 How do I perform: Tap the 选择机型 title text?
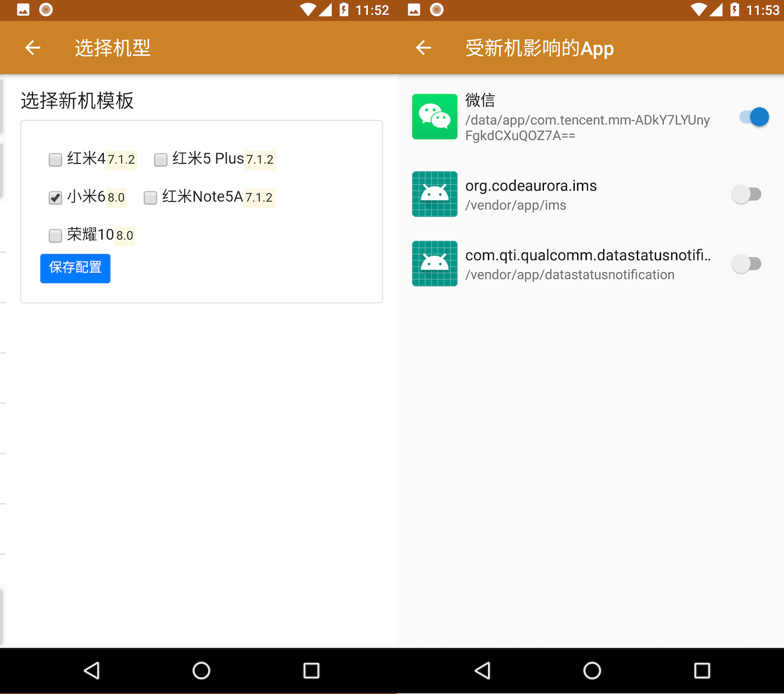click(x=113, y=48)
